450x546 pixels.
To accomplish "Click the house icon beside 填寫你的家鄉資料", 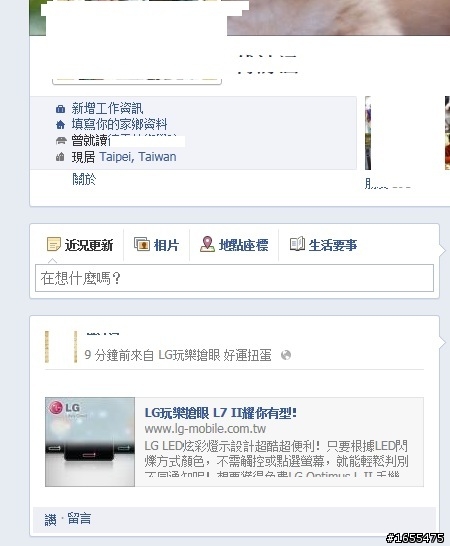I will pyautogui.click(x=60, y=124).
